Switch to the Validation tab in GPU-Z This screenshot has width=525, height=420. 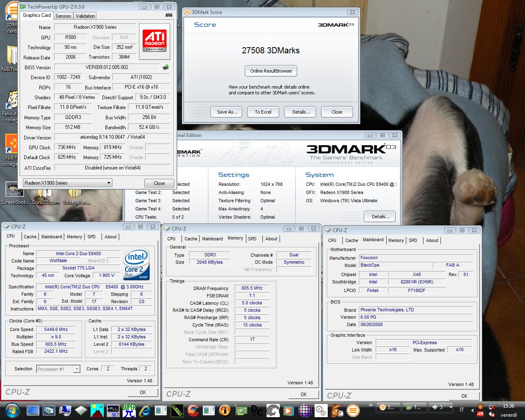click(85, 16)
